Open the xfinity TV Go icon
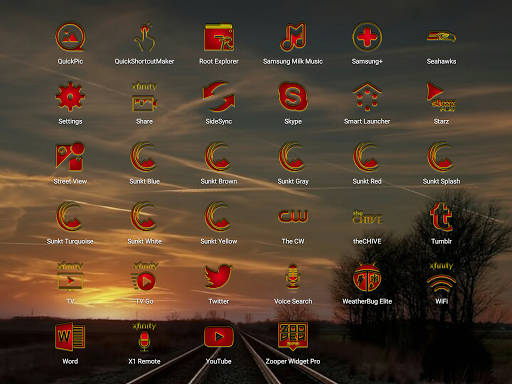This screenshot has width=512, height=384. [144, 276]
